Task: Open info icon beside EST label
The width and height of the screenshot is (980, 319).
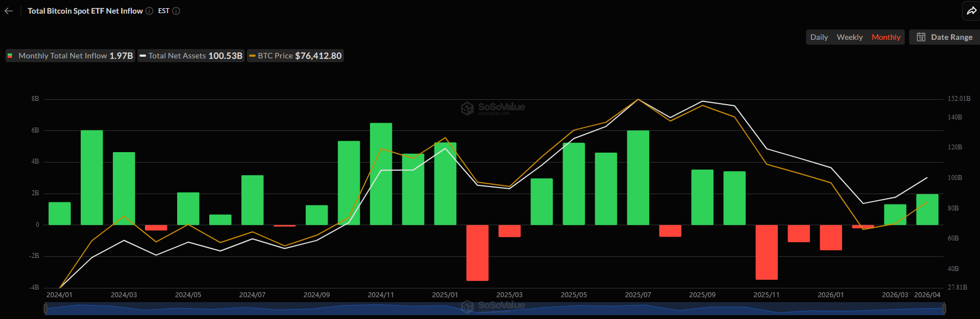Action: coord(176,11)
